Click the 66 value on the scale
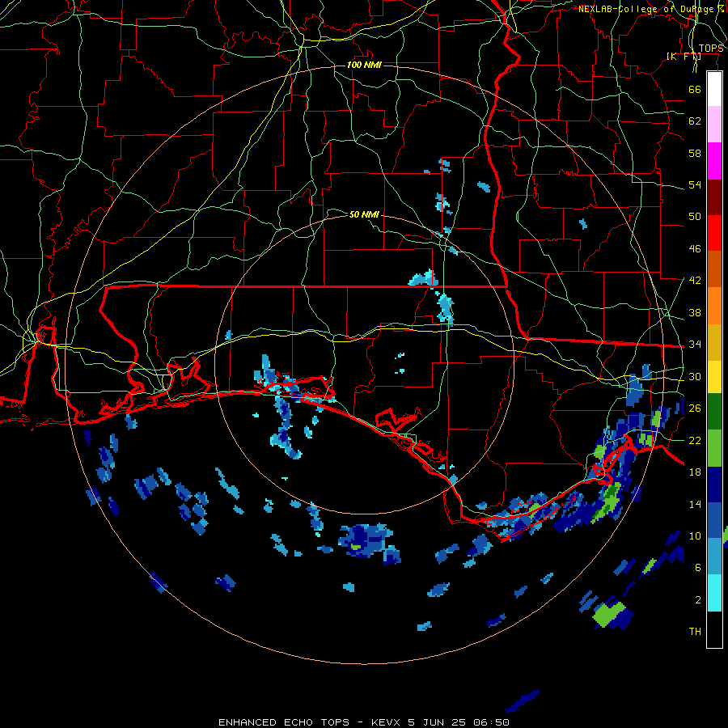 pos(695,89)
